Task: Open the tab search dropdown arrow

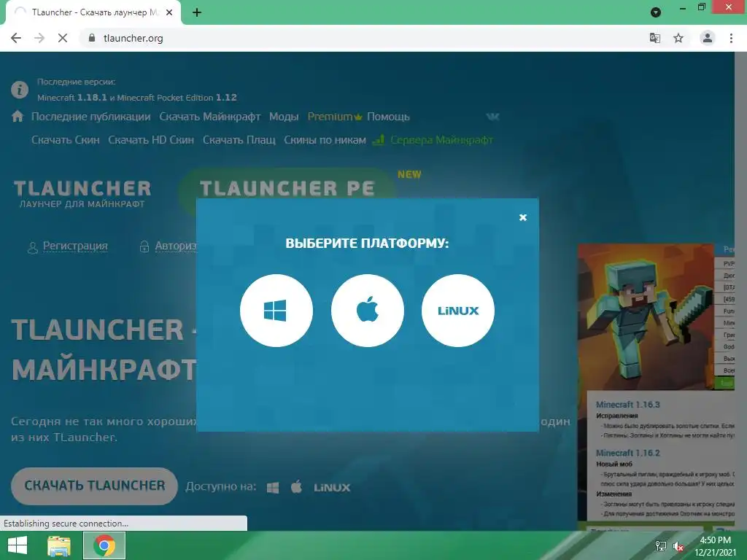Action: point(656,12)
